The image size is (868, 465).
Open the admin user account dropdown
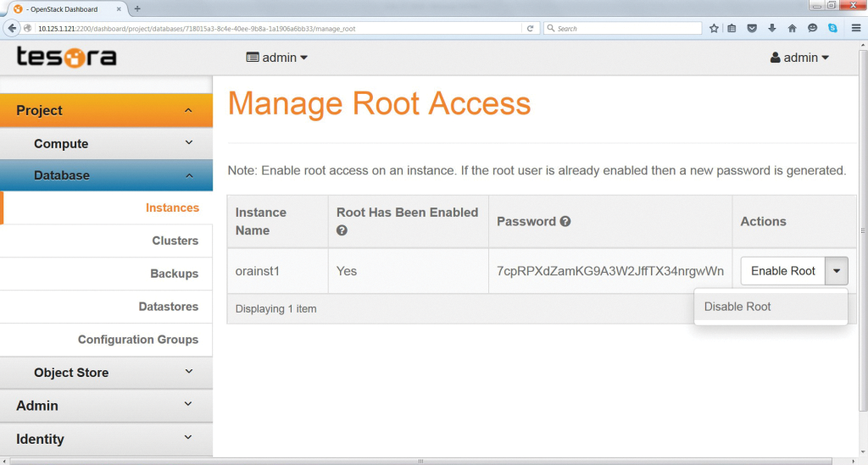tap(799, 58)
